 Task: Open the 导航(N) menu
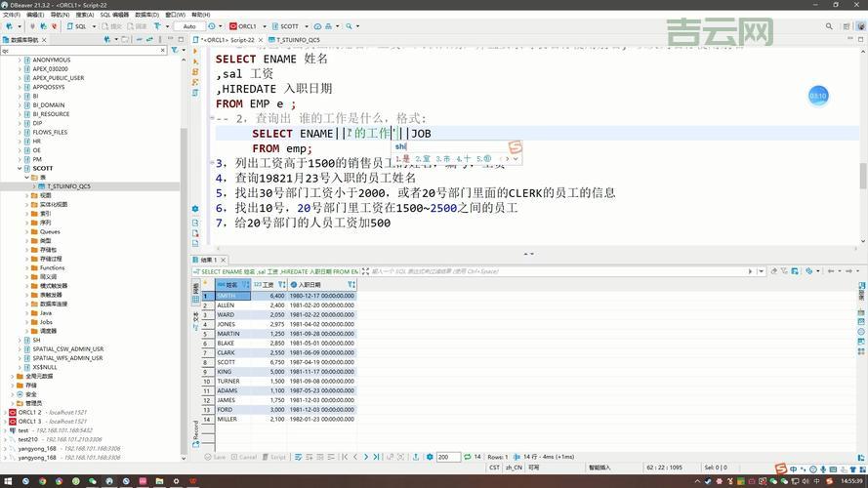pos(60,15)
